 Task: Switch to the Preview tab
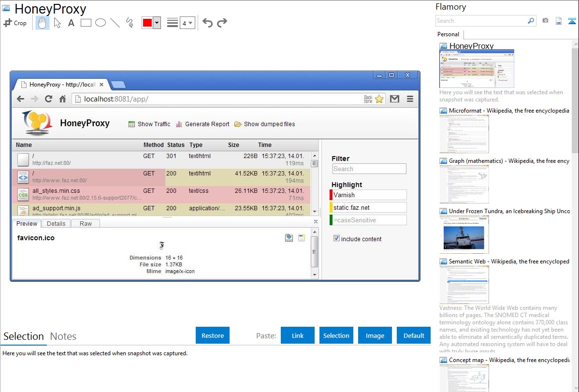pyautogui.click(x=27, y=223)
